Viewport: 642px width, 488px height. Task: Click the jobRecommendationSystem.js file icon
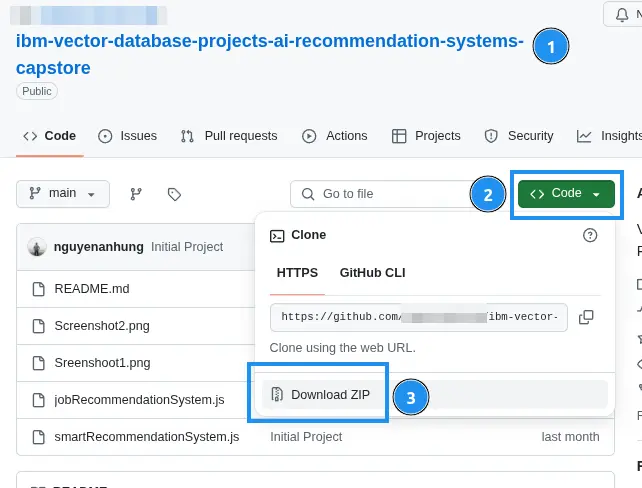38,400
